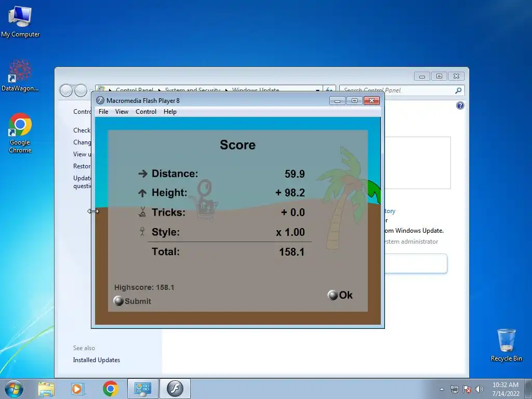Click the Distance arrow icon
This screenshot has width=532, height=399.
143,174
